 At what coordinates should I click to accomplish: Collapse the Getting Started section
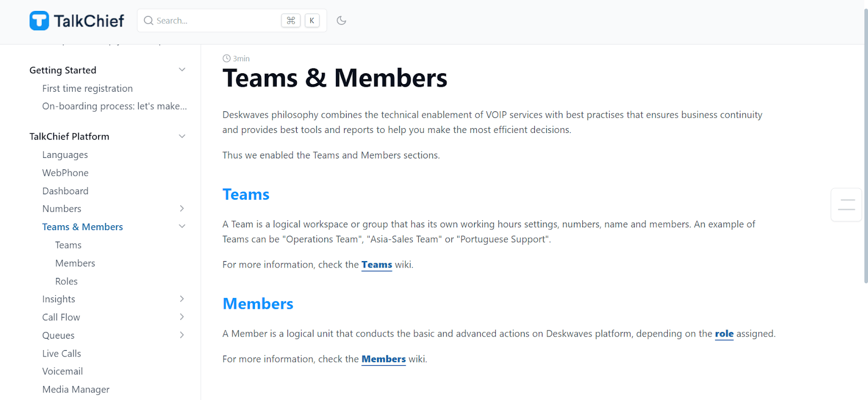(182, 70)
